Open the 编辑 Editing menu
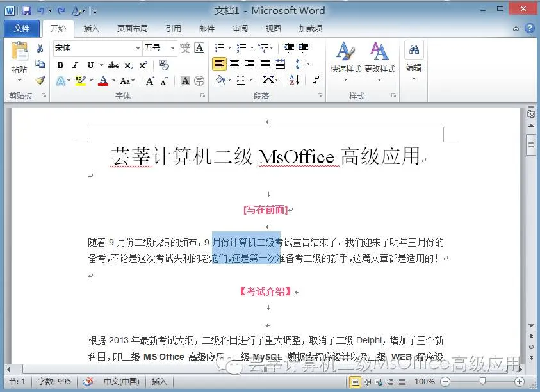This screenshot has height=392, width=540. click(x=414, y=61)
